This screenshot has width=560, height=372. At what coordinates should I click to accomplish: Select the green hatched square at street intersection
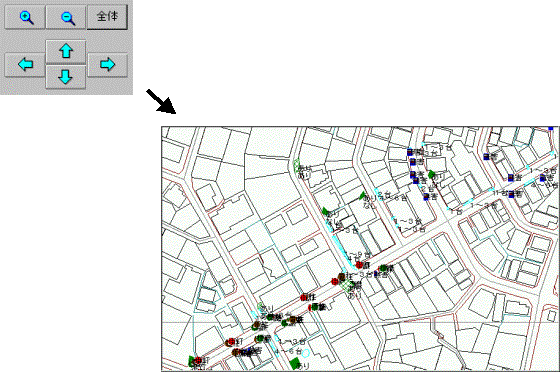pos(346,286)
